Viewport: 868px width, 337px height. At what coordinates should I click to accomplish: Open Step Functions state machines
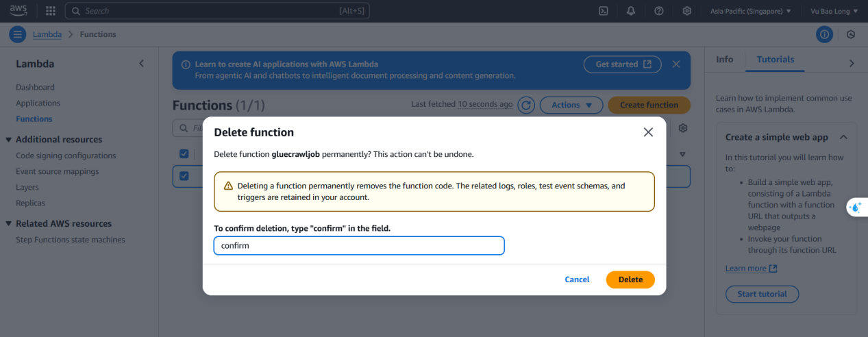71,240
